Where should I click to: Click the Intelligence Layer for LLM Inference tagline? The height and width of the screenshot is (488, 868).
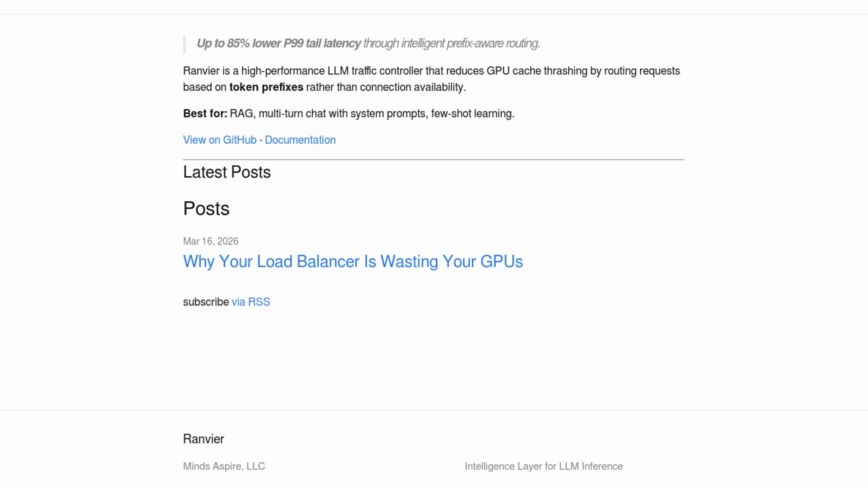[x=543, y=466]
